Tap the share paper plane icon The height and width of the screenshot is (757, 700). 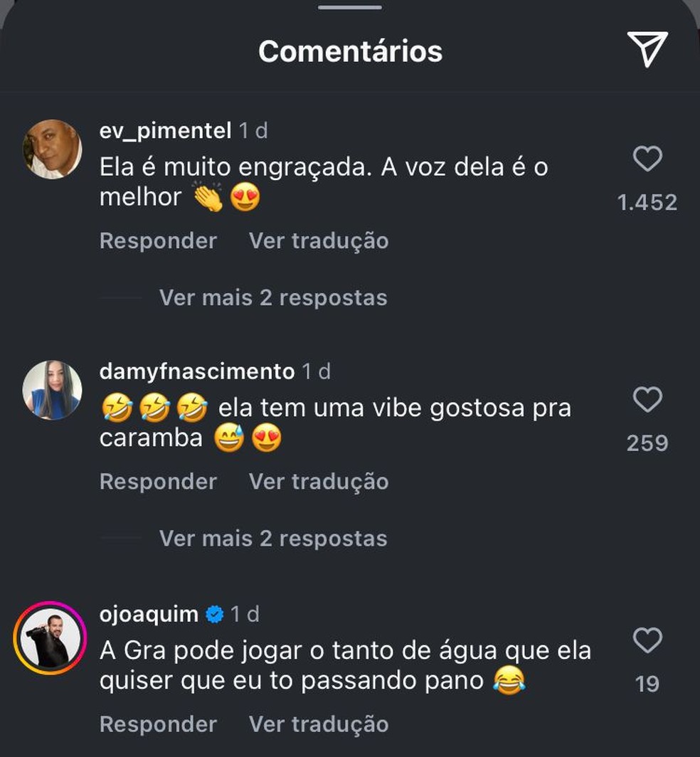[647, 49]
